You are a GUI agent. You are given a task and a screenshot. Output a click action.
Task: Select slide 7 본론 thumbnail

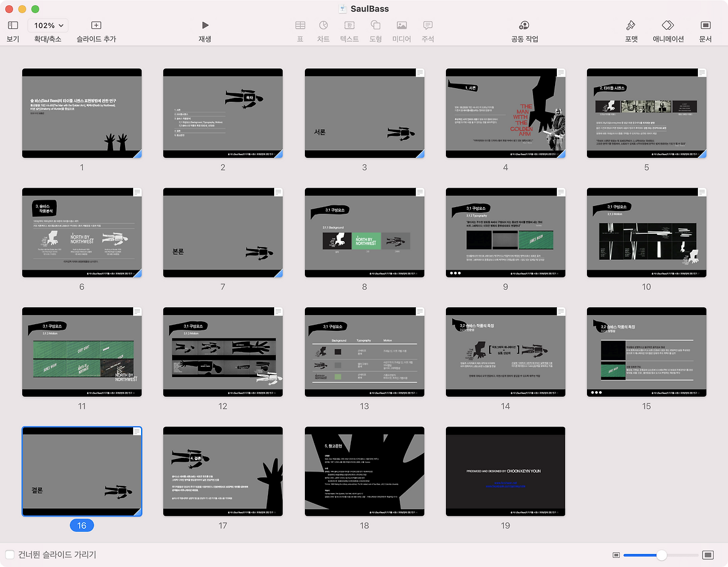click(223, 233)
